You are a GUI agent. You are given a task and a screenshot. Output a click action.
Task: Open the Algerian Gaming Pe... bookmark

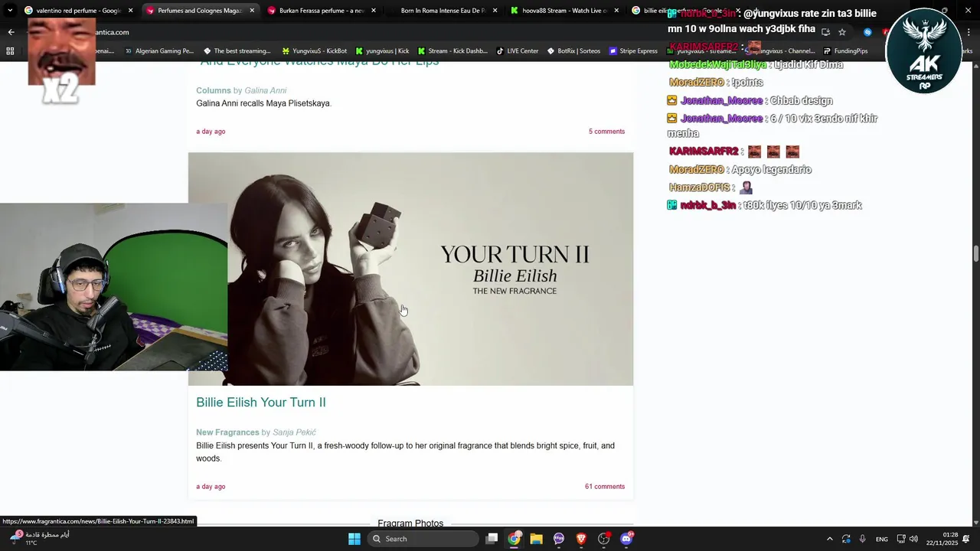tap(159, 51)
